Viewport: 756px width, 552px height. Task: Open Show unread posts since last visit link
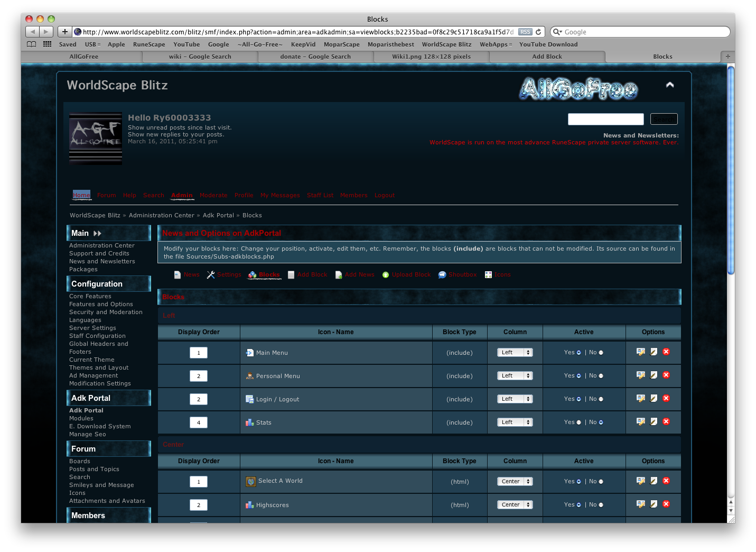pyautogui.click(x=180, y=127)
